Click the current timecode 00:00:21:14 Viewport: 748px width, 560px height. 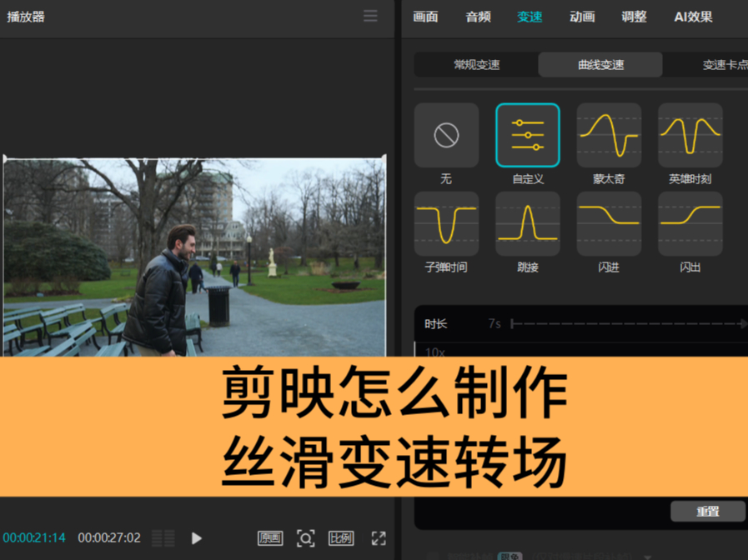34,538
